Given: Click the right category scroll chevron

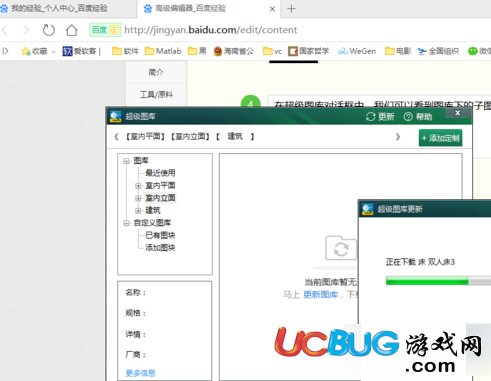Looking at the screenshot, I should [x=398, y=137].
